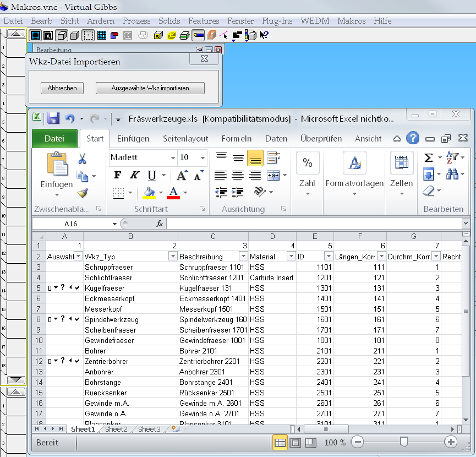The width and height of the screenshot is (476, 457).
Task: Switch to page layout view in status bar
Action: [x=295, y=443]
